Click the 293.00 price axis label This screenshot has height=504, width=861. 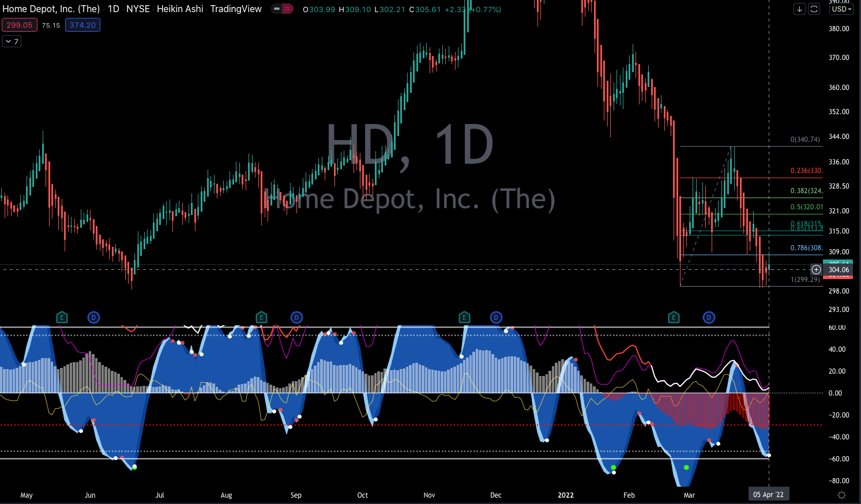tap(839, 310)
